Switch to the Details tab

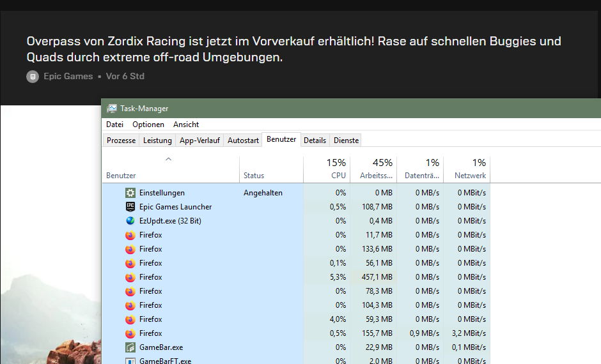pos(315,140)
